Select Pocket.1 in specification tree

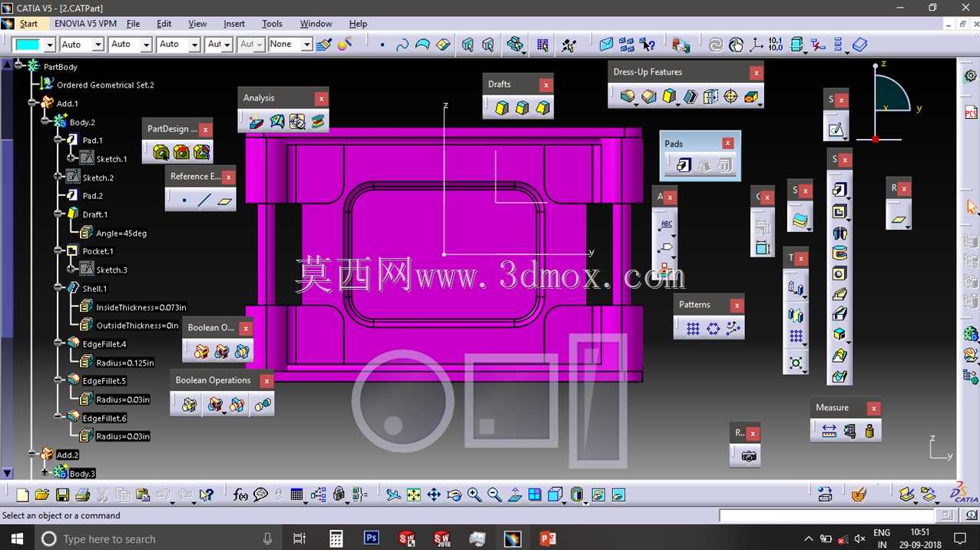tap(98, 251)
